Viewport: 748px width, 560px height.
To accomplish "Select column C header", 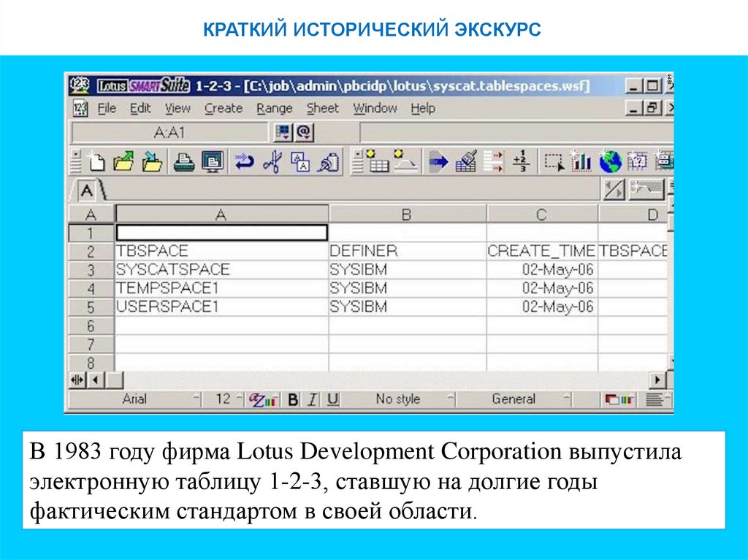I will (541, 214).
